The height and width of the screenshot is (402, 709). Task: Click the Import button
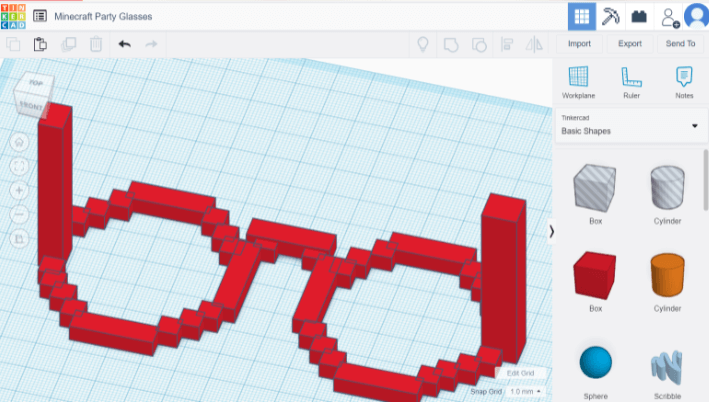point(579,44)
